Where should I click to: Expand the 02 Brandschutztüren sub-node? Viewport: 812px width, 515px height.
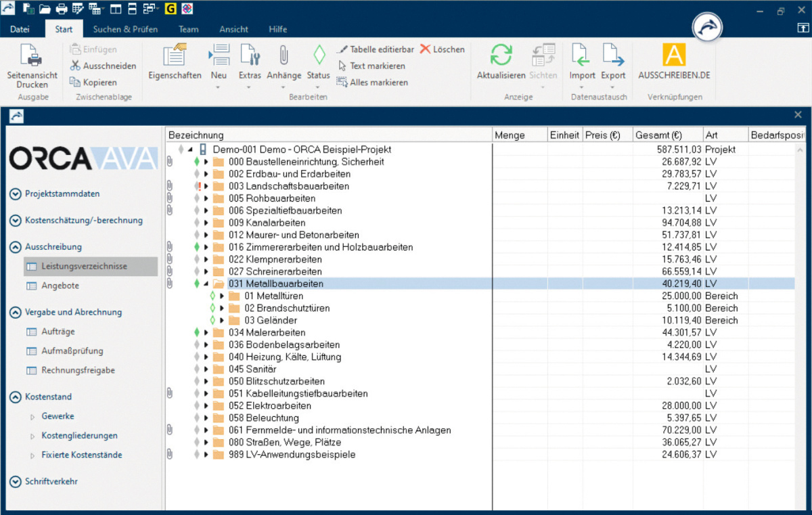[222, 308]
